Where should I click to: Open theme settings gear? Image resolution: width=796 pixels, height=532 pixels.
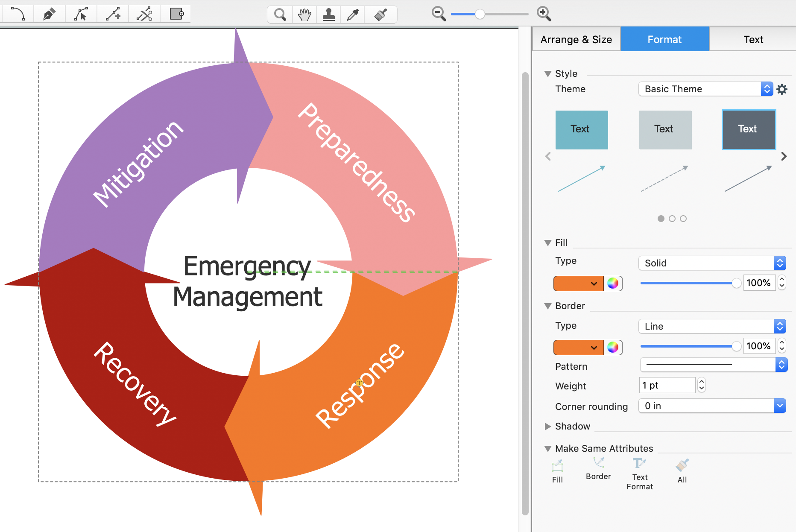(x=782, y=89)
